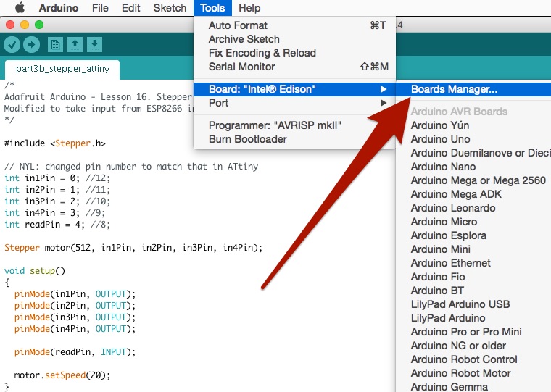Close the open Tools menu
The image size is (551, 392).
(x=212, y=8)
